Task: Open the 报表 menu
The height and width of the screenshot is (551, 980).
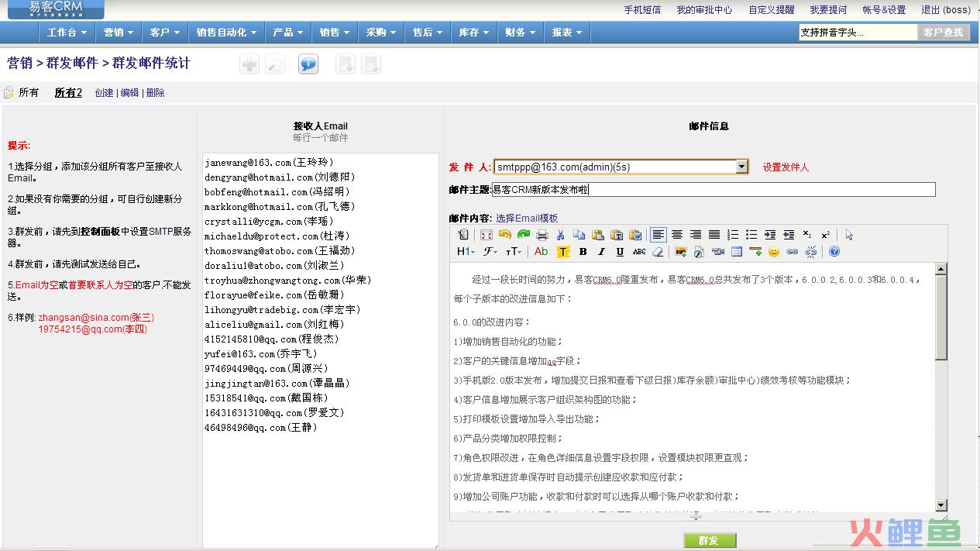Action: pos(567,33)
